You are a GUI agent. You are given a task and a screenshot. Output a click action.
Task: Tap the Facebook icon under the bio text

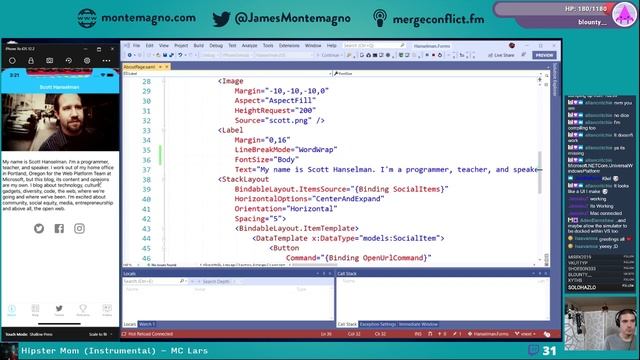coord(59,229)
